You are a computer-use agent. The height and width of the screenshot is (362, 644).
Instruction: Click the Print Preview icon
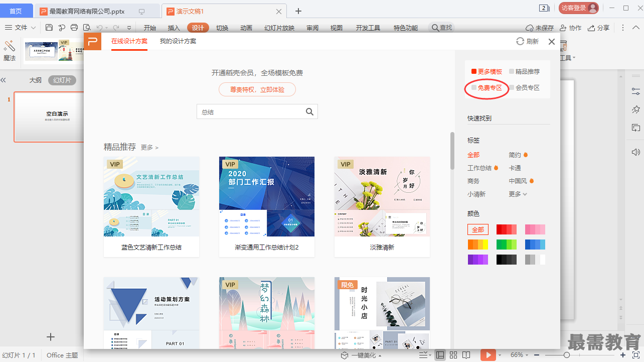coord(87,28)
